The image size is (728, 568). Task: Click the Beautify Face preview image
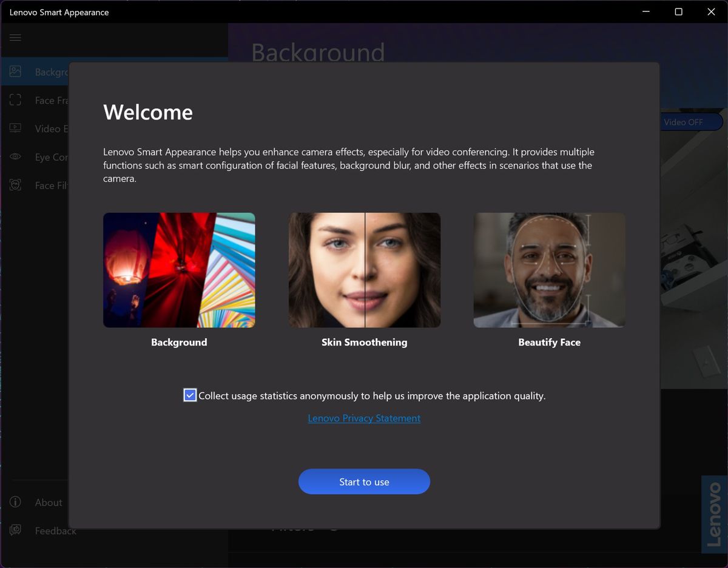[x=550, y=270]
